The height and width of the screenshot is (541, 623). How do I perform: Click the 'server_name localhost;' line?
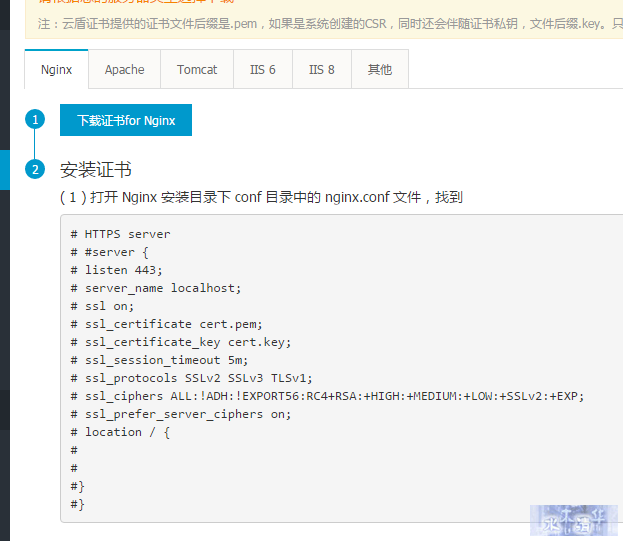coord(156,288)
